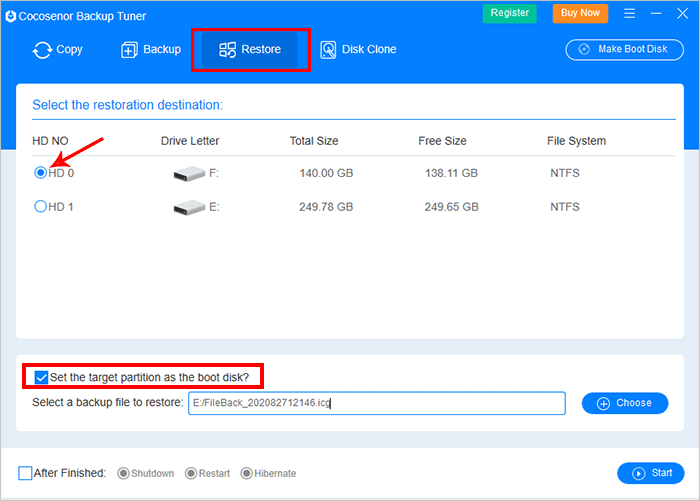This screenshot has width=700, height=501.
Task: Select the HD 0 radio button
Action: coord(41,172)
